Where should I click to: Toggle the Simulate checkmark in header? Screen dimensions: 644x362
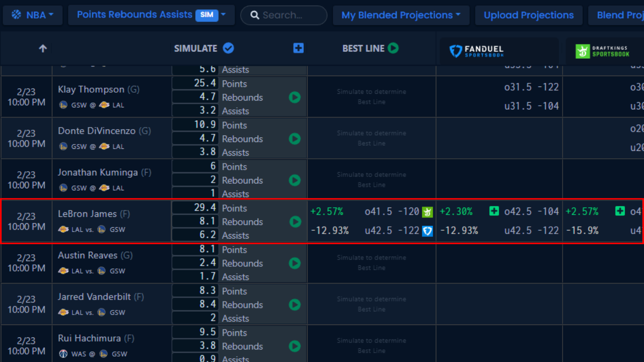(x=228, y=48)
